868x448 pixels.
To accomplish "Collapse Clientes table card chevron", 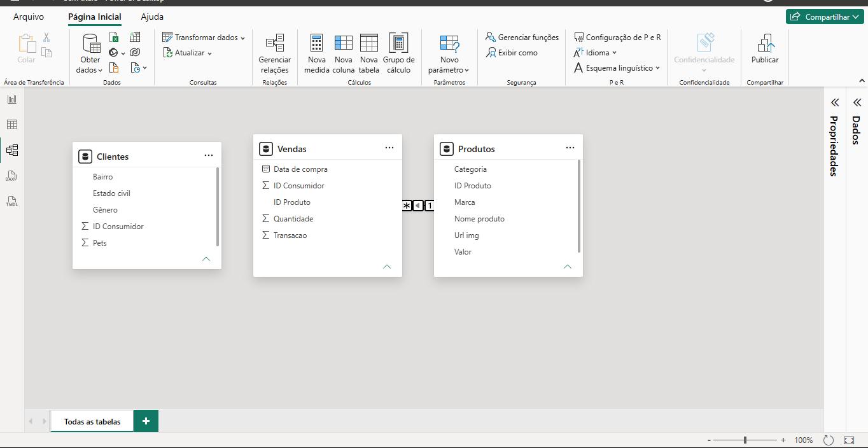I will (x=206, y=259).
